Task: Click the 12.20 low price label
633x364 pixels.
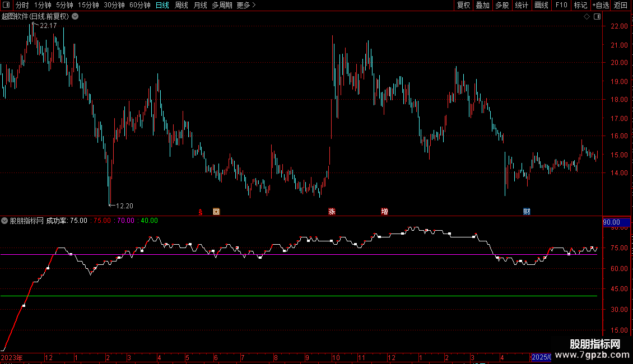Action: (124, 206)
